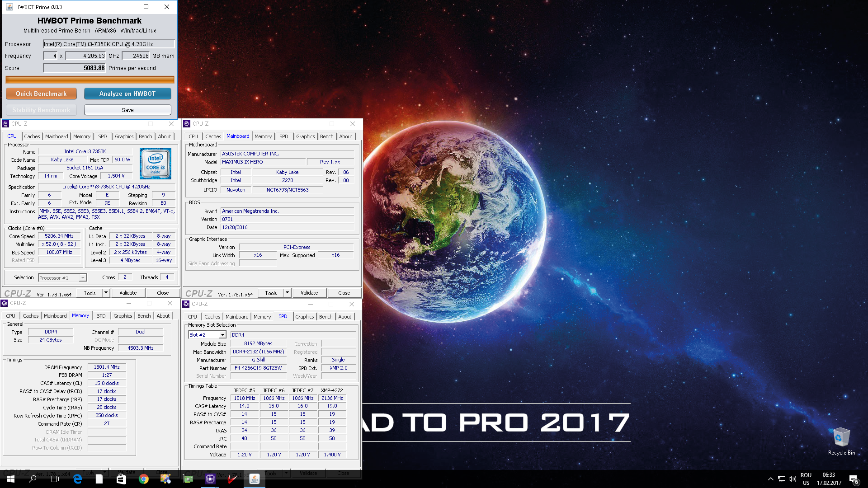
Task: Open the Windows Start menu
Action: (x=11, y=479)
